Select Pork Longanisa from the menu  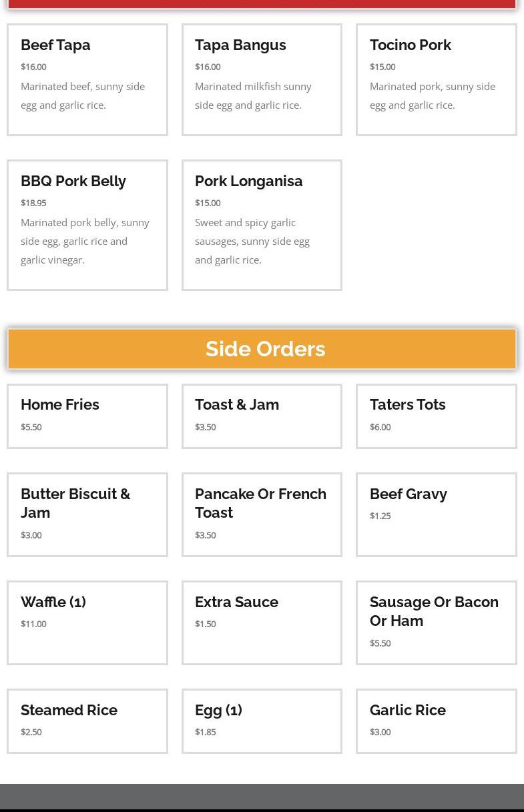[248, 181]
